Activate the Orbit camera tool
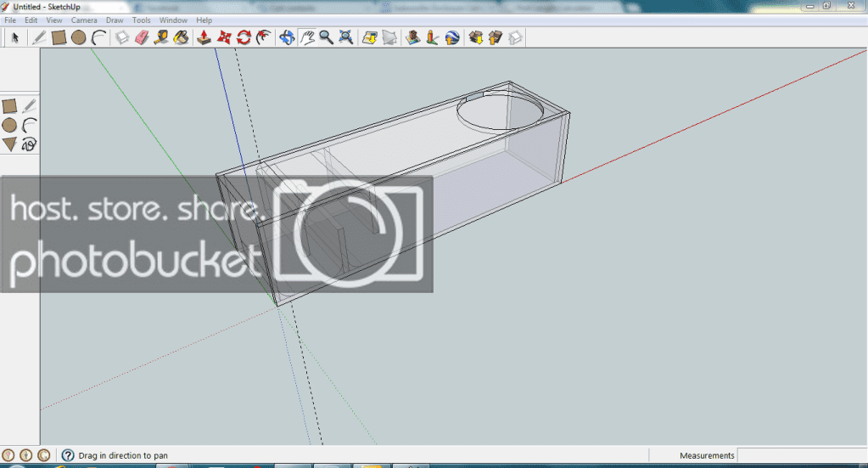868x468 pixels. click(x=287, y=37)
